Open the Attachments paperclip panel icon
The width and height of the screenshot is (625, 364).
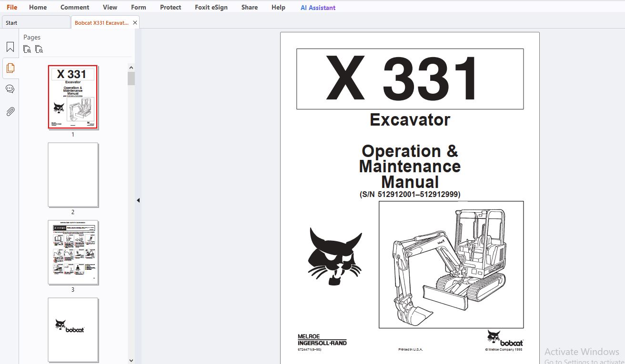pos(10,111)
